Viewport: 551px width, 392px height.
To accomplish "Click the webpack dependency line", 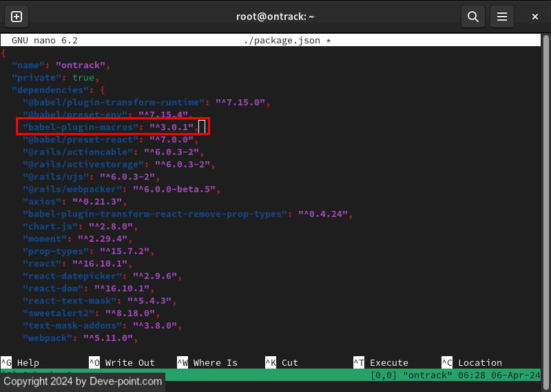I will point(80,338).
